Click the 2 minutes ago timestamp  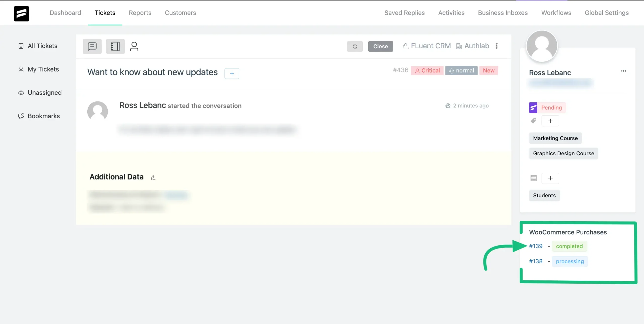click(x=471, y=106)
